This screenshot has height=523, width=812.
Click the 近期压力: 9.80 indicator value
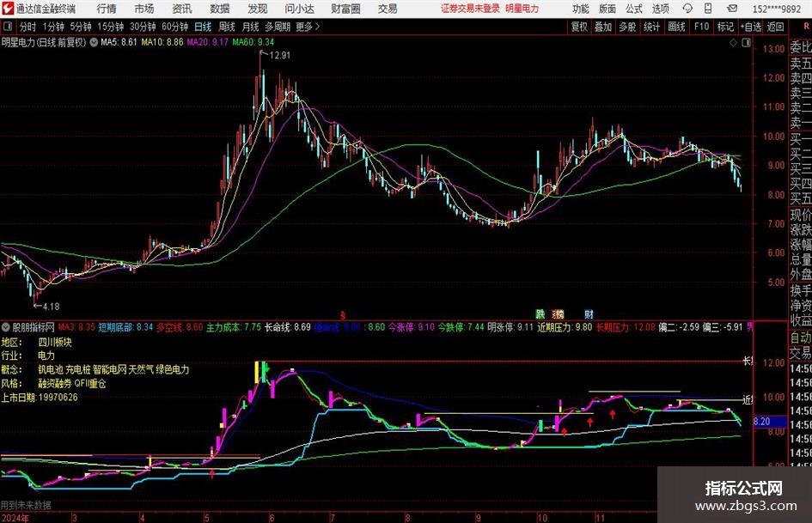tap(565, 327)
